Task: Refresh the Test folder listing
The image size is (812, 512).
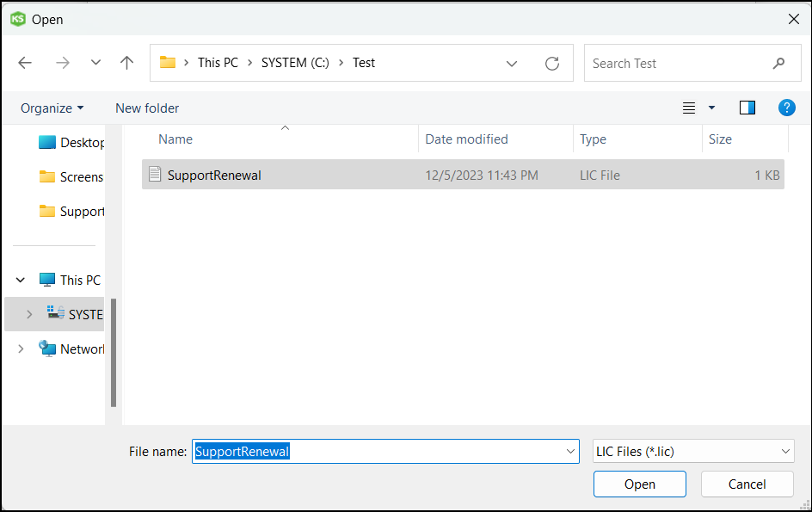Action: (x=552, y=63)
